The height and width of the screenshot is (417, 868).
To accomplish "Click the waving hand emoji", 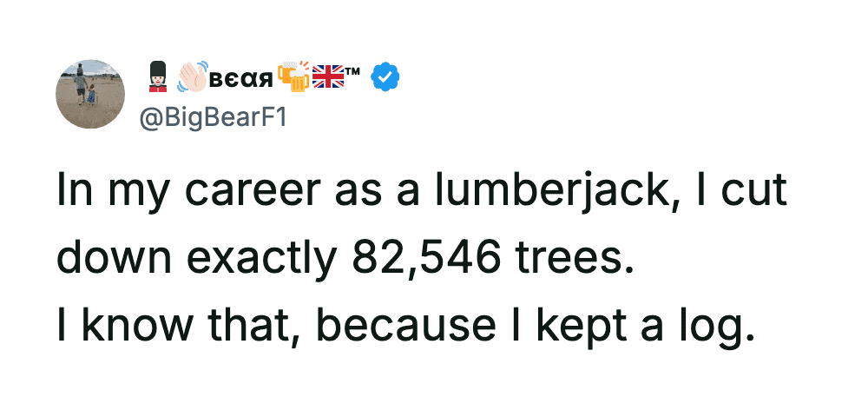I will click(x=191, y=77).
